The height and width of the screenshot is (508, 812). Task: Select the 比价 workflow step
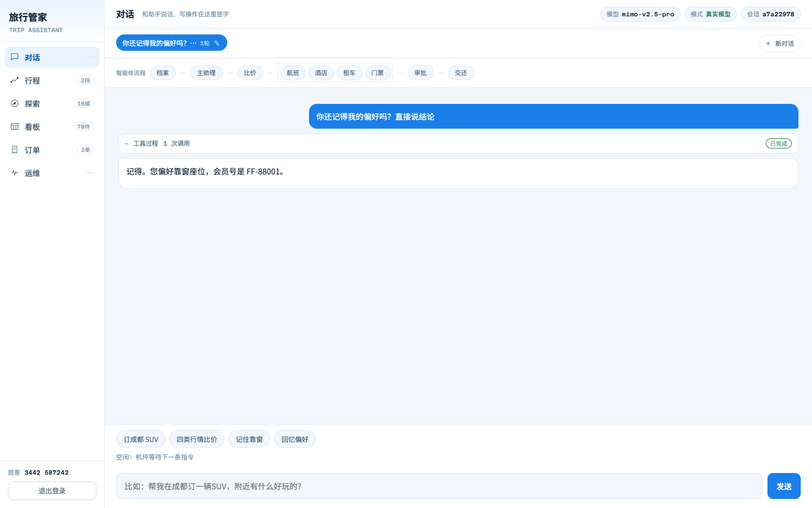pyautogui.click(x=250, y=73)
